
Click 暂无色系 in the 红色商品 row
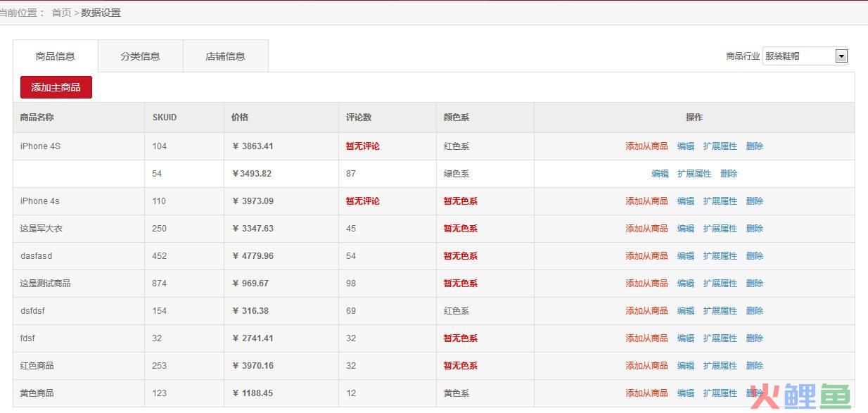[461, 366]
